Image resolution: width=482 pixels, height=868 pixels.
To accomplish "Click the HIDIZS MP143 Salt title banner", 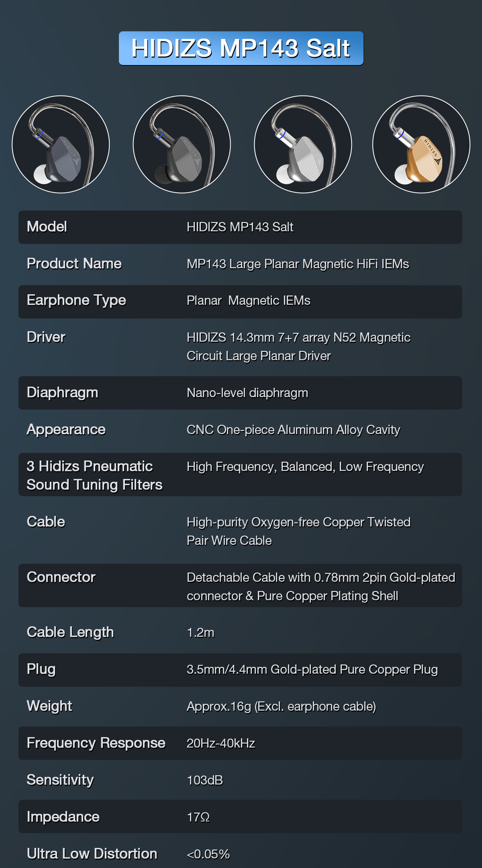I will 241,49.
